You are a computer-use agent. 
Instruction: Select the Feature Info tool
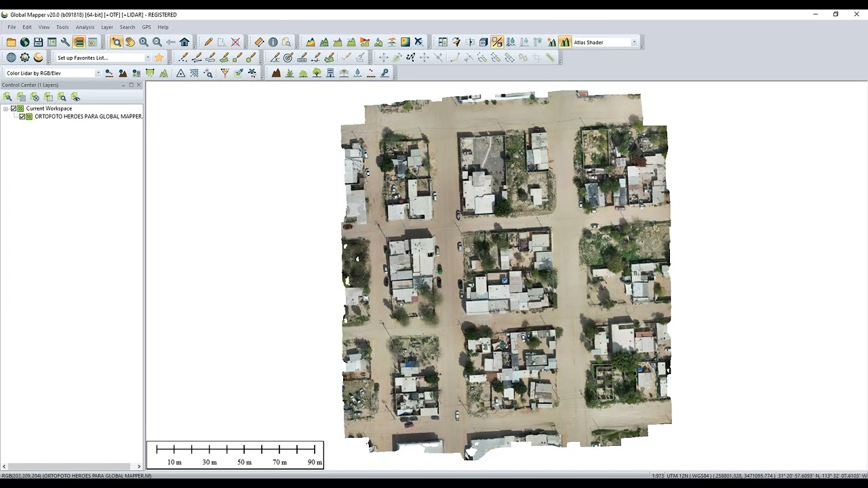point(273,42)
